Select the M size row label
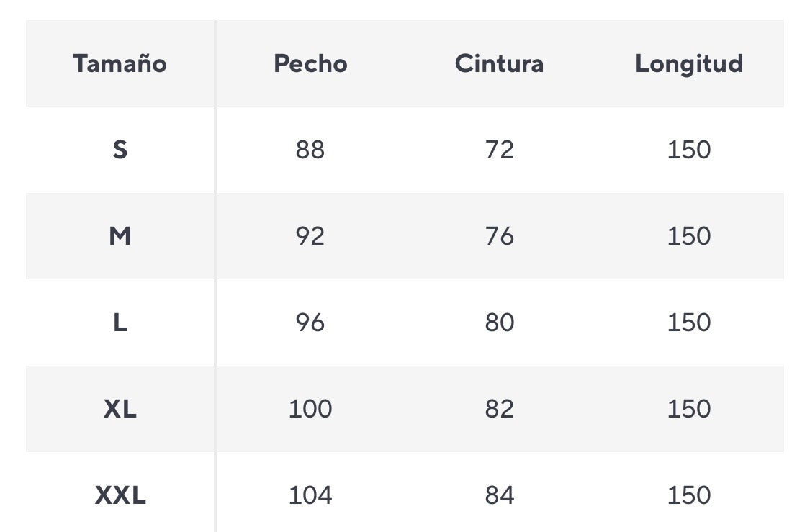Image resolution: width=810 pixels, height=532 pixels. 120,236
